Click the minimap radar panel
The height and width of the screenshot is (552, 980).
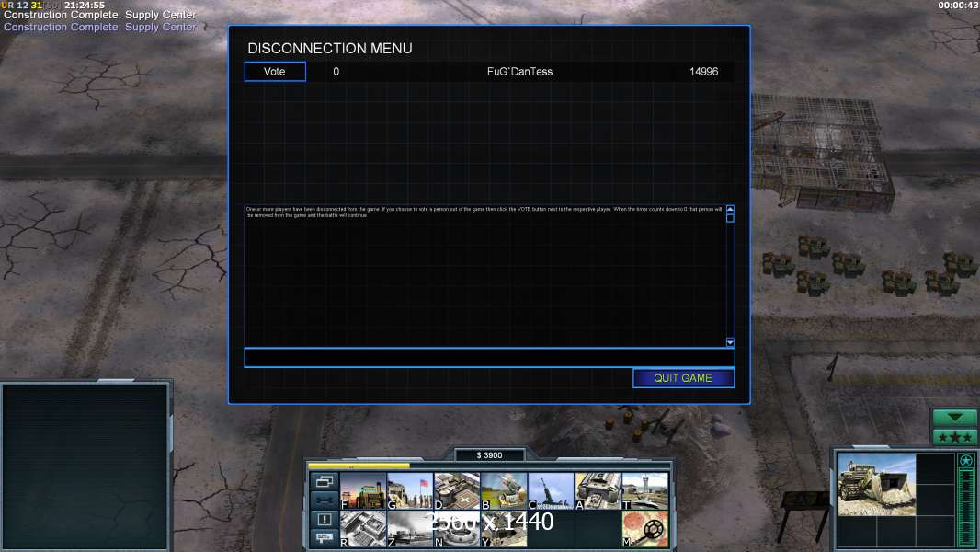[x=85, y=466]
